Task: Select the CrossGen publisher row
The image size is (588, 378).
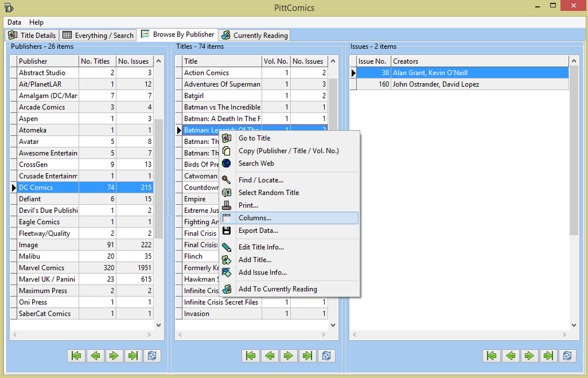Action: click(82, 164)
